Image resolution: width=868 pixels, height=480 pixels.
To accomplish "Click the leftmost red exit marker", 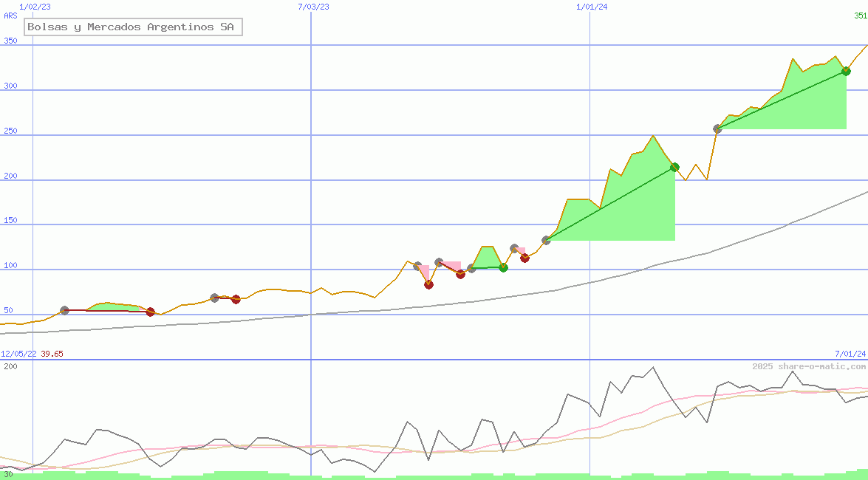I will 150,312.
